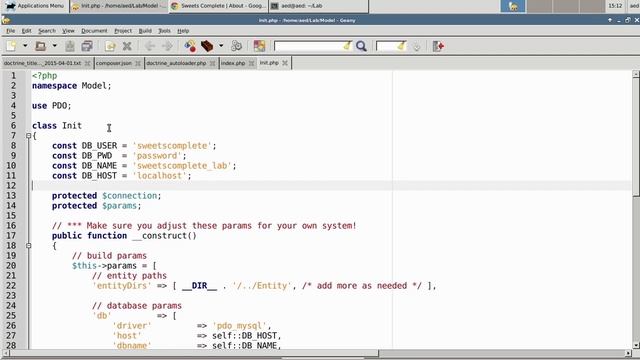
Task: Switch to the Geany init.php taskbar button
Action: 118,6
